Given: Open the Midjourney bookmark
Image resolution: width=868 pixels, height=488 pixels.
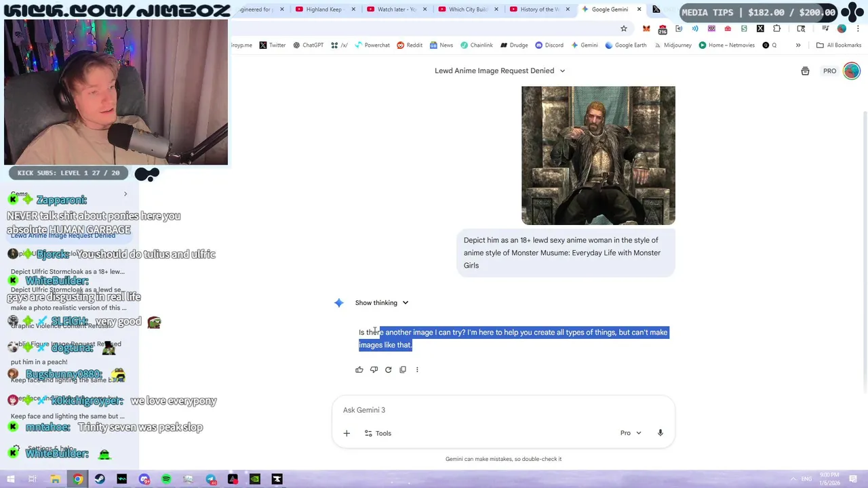Looking at the screenshot, I should click(x=672, y=45).
